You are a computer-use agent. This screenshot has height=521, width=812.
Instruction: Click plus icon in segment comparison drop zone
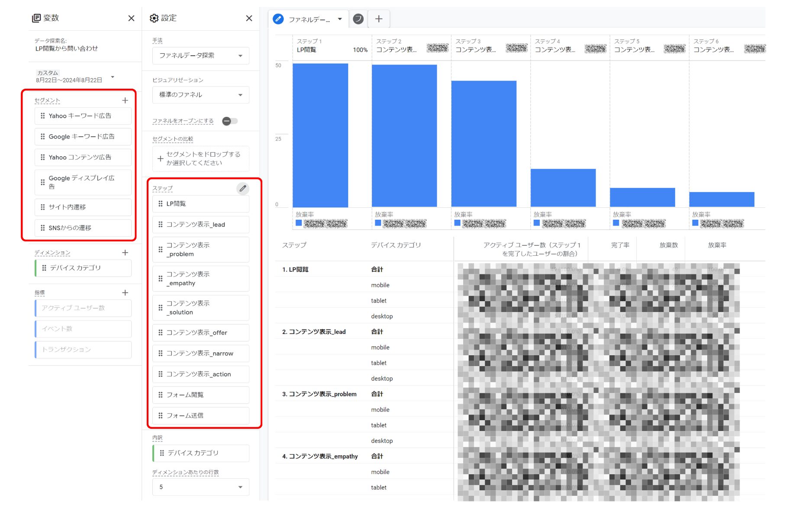(x=160, y=159)
